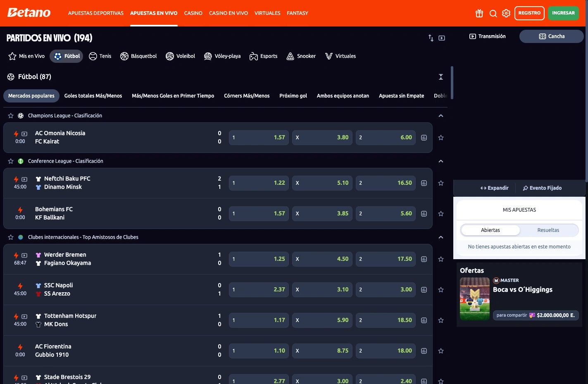Open stats icon for AC Fiorentina match
588x384 pixels.
pos(424,351)
